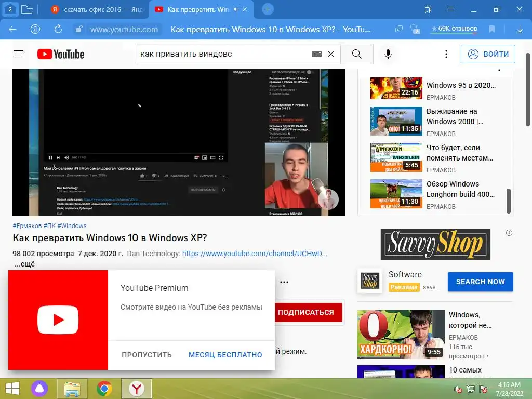Open the Dan Technology channel URL link
Image resolution: width=532 pixels, height=399 pixels.
coord(255,254)
